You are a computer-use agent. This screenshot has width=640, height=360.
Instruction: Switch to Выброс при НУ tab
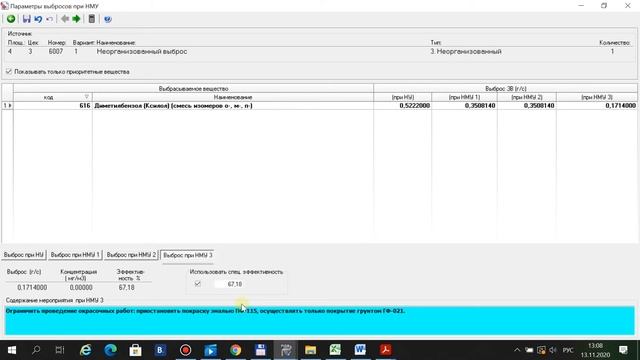pos(24,255)
